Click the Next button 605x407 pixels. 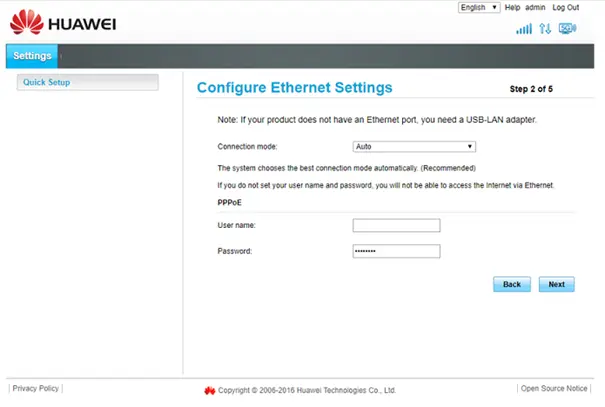pyautogui.click(x=556, y=284)
